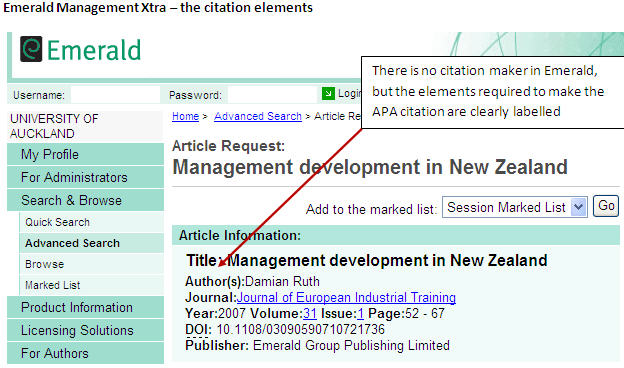
Task: Open For Administrators menu item
Action: point(86,177)
